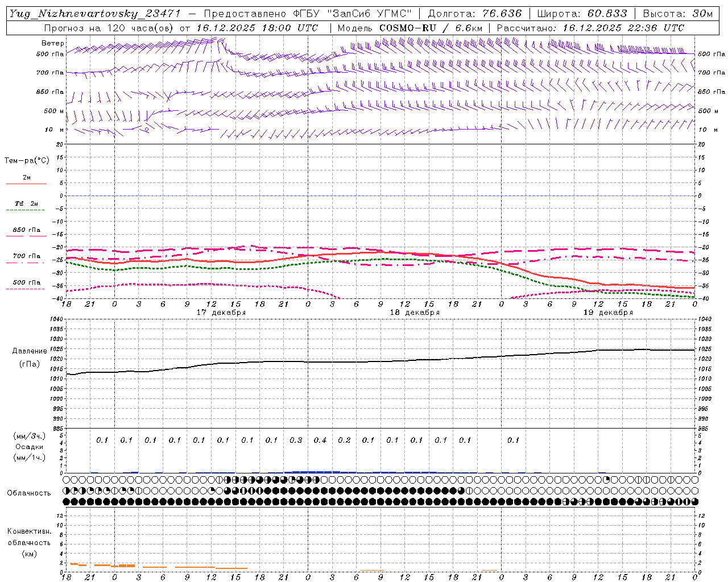This screenshot has width=728, height=582.
Task: Click the Осадки panel label
Action: point(30,447)
